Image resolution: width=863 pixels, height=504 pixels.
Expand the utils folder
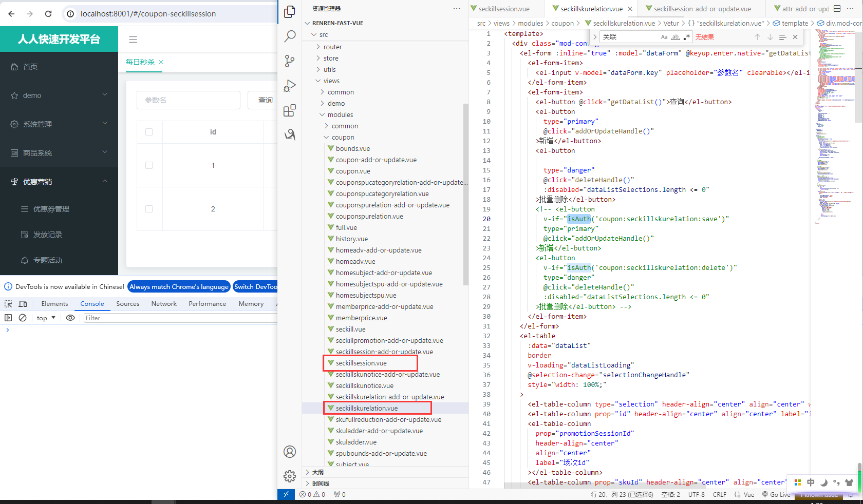pyautogui.click(x=329, y=69)
